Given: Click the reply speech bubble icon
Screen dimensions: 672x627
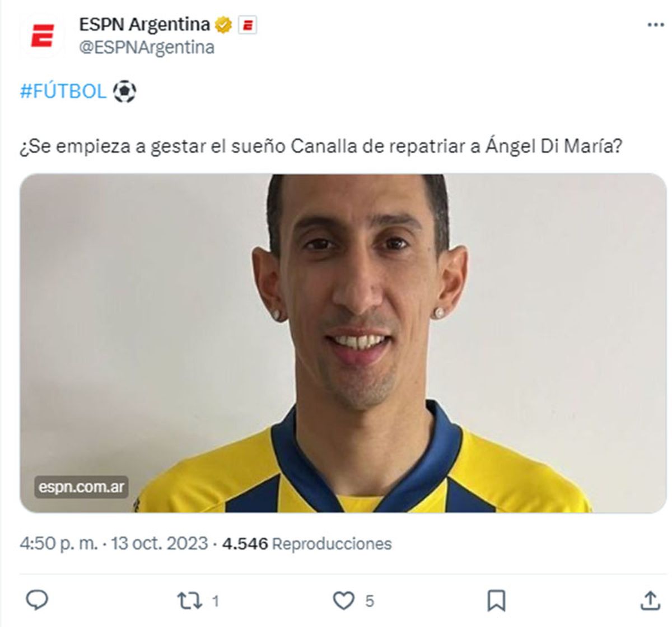Looking at the screenshot, I should pos(38,600).
